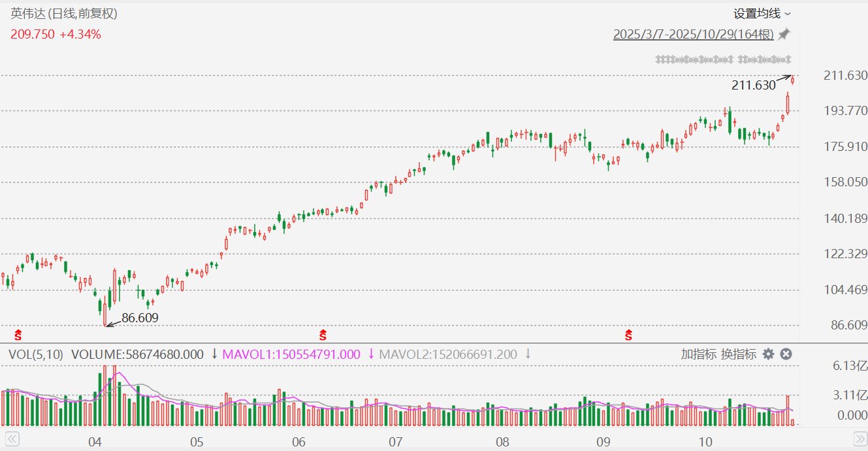This screenshot has height=451, width=868.
Task: Click the magenta MAVOL1 legend value
Action: point(291,354)
